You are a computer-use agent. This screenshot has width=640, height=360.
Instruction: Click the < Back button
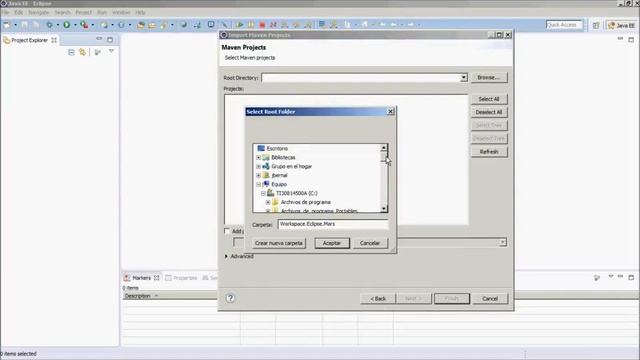[x=378, y=298]
